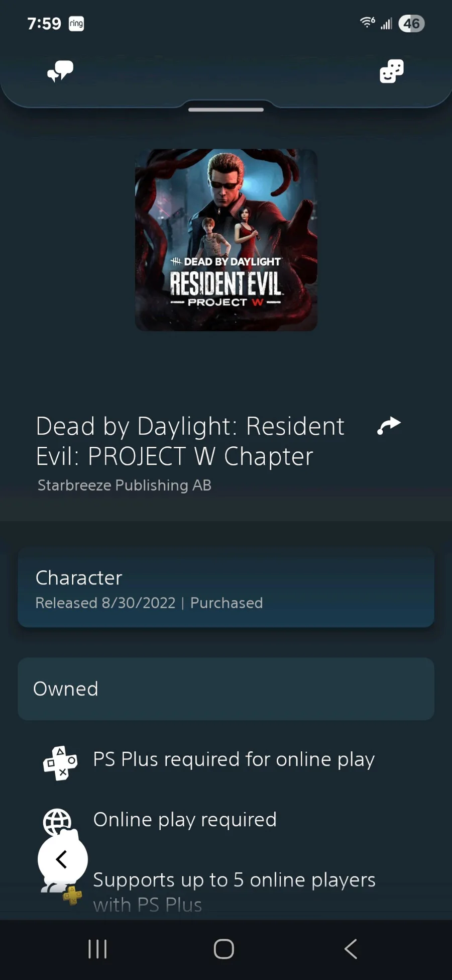
Task: Tap the drag handle bar under the header
Action: [226, 109]
